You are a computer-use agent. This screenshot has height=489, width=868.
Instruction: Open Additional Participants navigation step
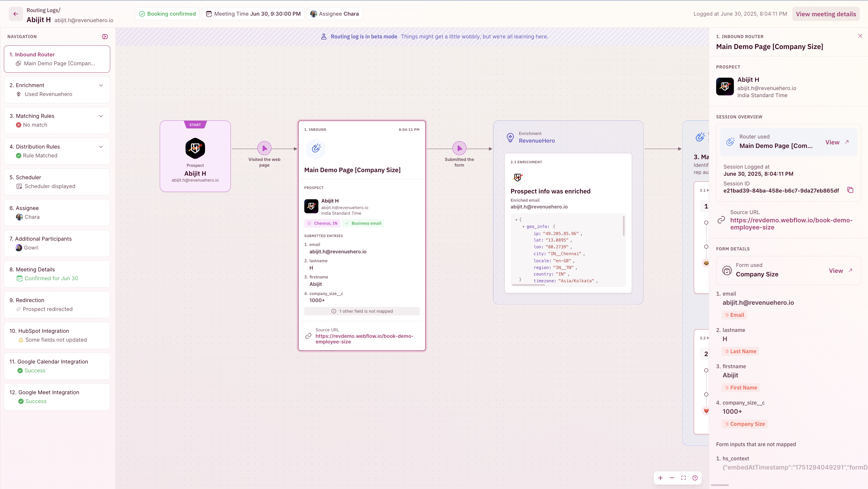(57, 243)
